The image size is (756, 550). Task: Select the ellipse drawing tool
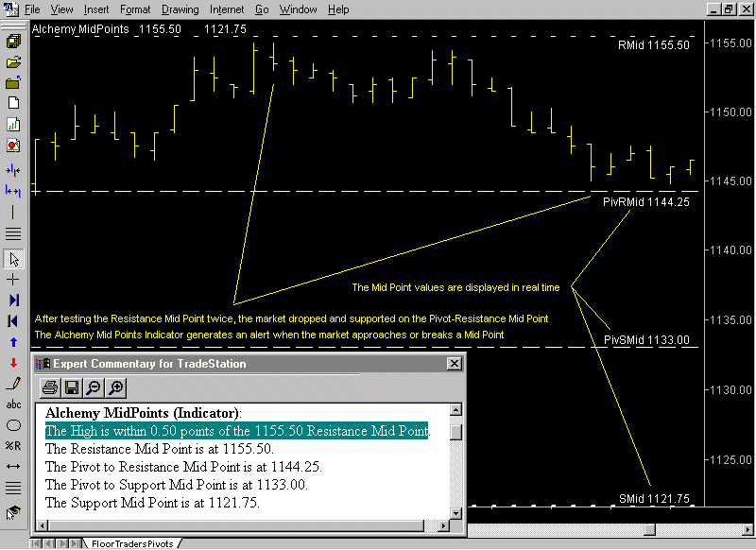point(13,425)
